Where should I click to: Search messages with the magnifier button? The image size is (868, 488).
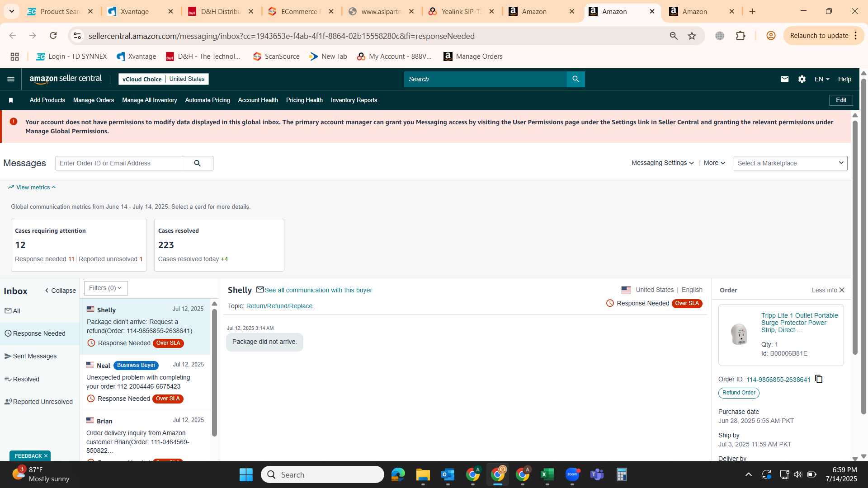[x=197, y=163]
